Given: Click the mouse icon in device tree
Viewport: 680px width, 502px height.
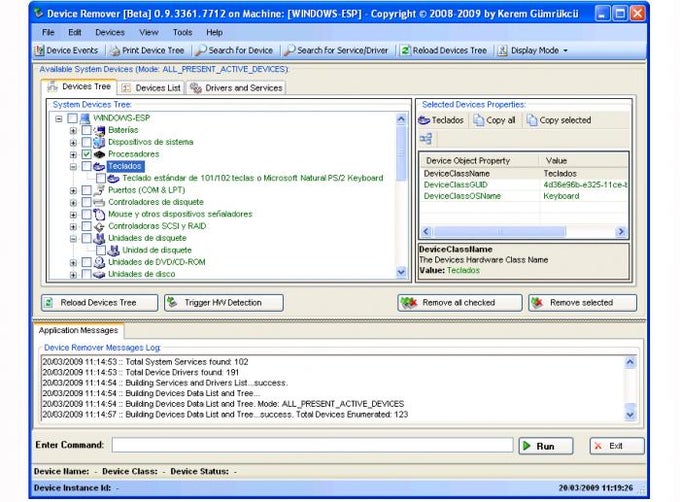Looking at the screenshot, I should click(99, 214).
